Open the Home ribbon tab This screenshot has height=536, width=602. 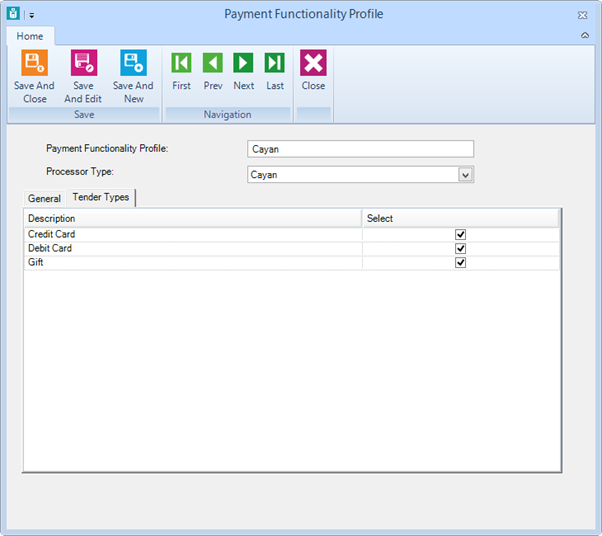tap(30, 36)
